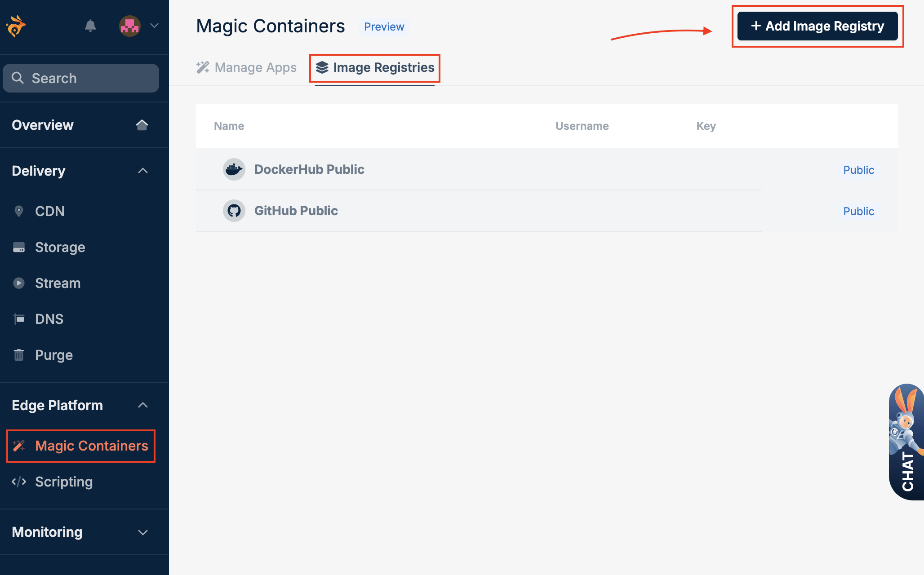The height and width of the screenshot is (575, 924).
Task: Open the CDN section
Action: (x=49, y=211)
